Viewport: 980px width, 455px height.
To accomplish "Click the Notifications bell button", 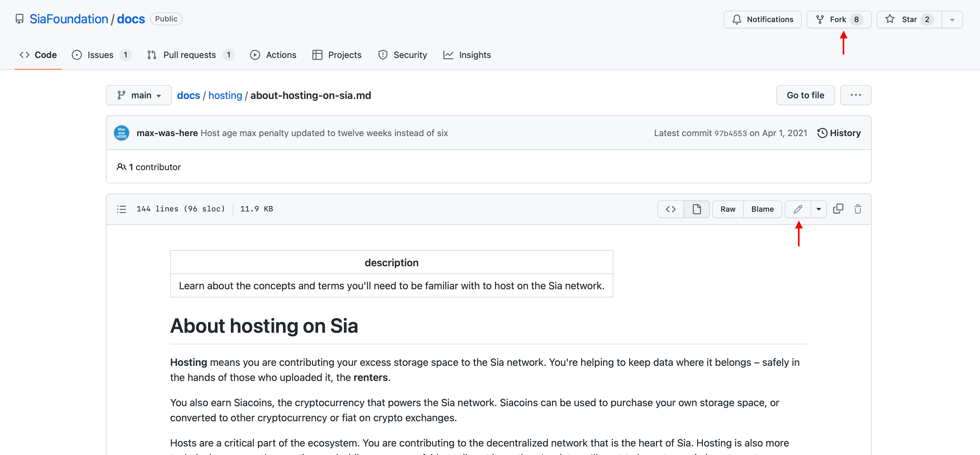I will coord(762,20).
